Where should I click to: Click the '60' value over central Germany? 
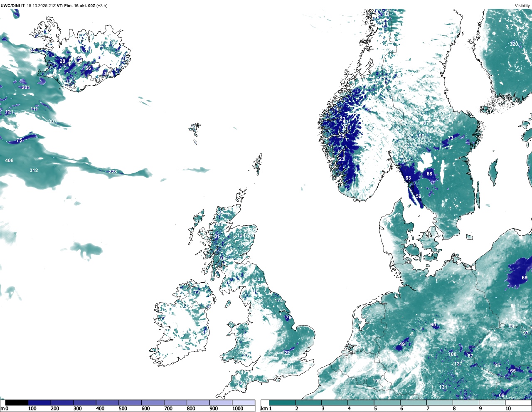[433, 325]
